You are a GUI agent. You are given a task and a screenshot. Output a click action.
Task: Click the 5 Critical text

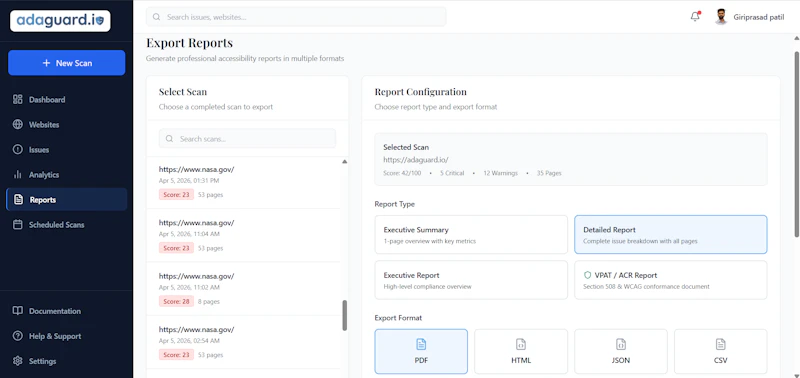[x=452, y=173]
